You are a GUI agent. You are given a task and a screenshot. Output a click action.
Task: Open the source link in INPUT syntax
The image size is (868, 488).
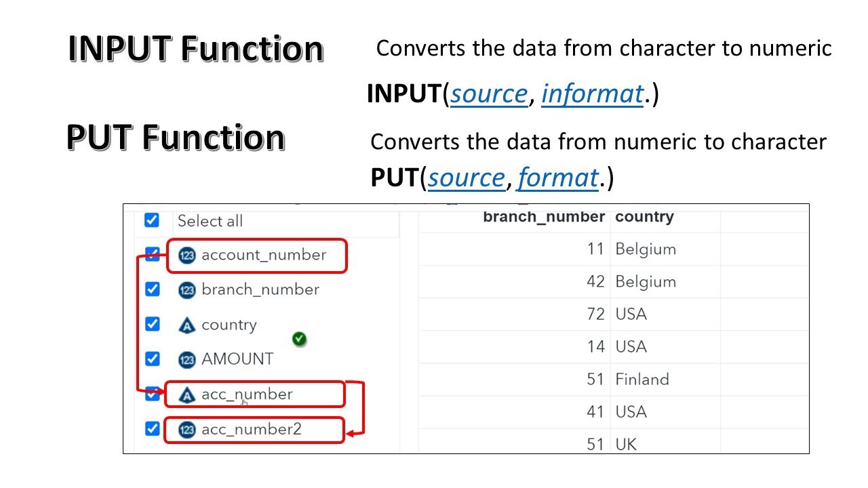(x=489, y=94)
